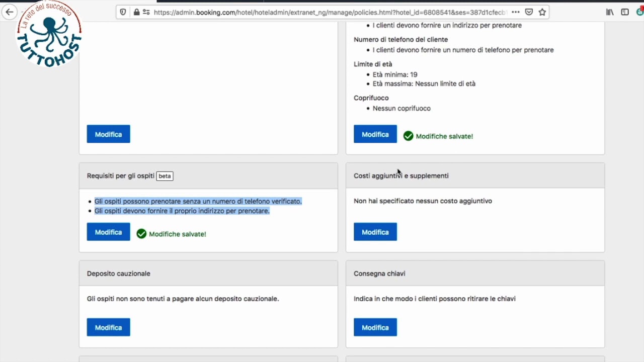The height and width of the screenshot is (362, 644).
Task: Click text 'Gli ospiti devono fornire il proprio indirizzo'
Action: [182, 211]
